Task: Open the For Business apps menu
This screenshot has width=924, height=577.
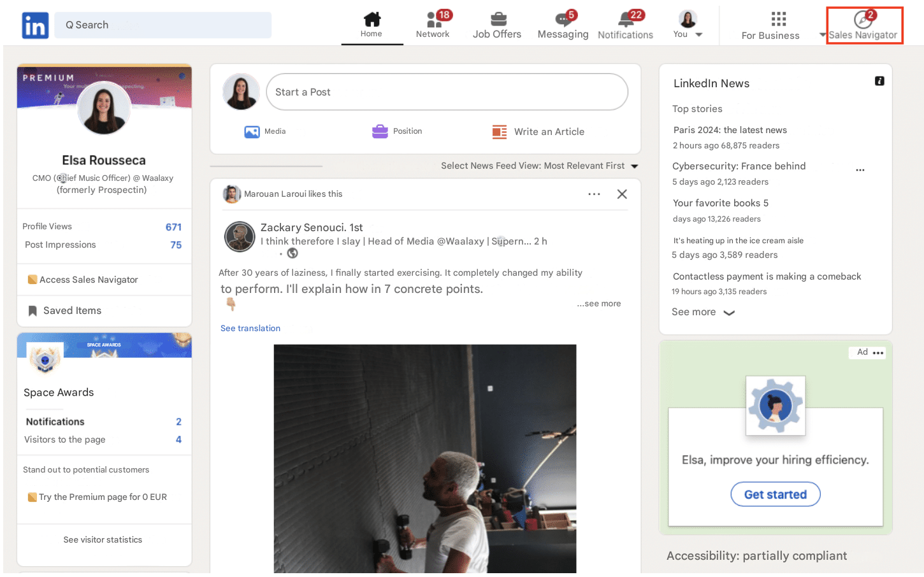Action: (x=778, y=20)
